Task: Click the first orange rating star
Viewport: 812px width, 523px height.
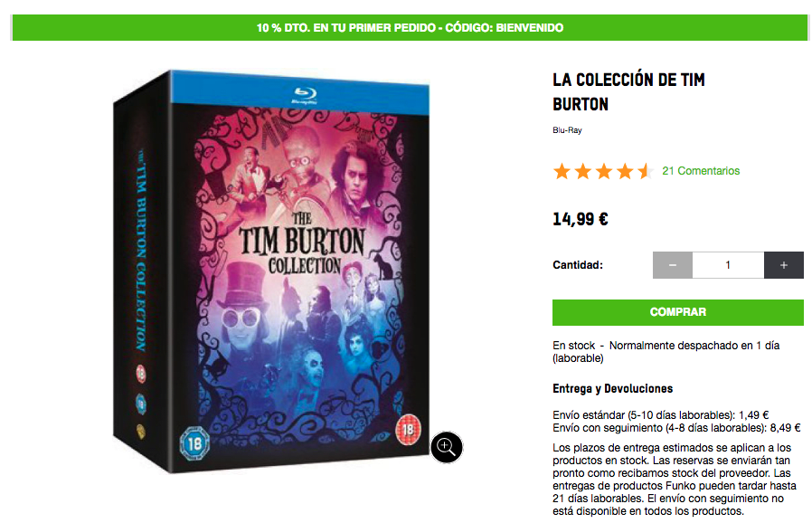Action: click(562, 171)
